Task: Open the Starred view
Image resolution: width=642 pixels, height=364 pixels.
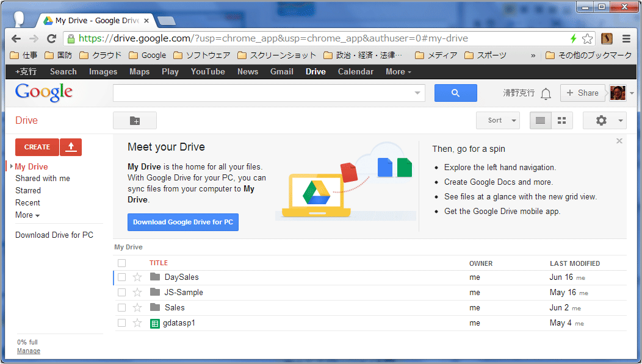Action: (28, 191)
